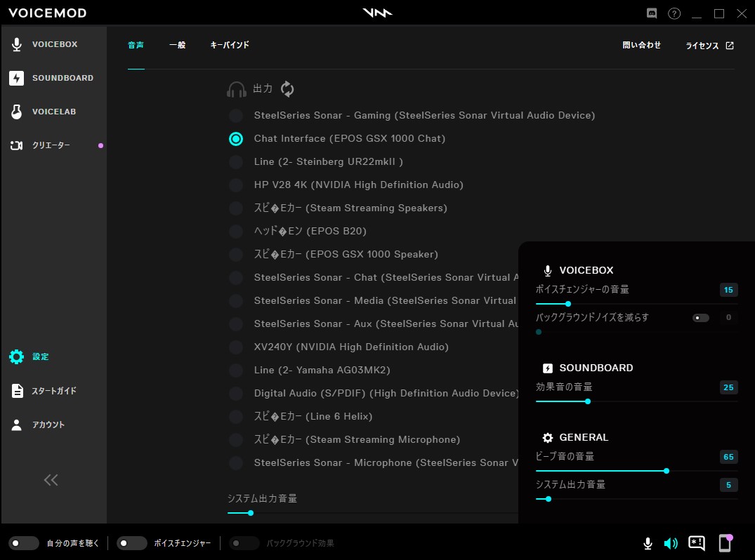Toggle the ボイスチェンジャー switch
Viewport: 755px width, 560px height.
click(x=131, y=543)
